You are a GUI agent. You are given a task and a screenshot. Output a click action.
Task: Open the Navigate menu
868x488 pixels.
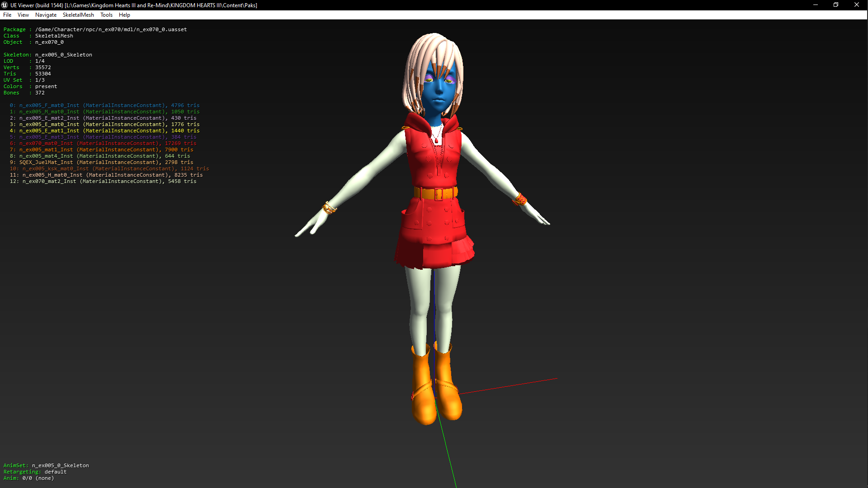[x=46, y=15]
